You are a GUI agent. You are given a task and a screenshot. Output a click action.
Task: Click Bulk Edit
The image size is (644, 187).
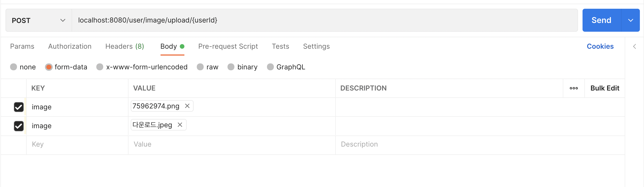[x=605, y=88]
